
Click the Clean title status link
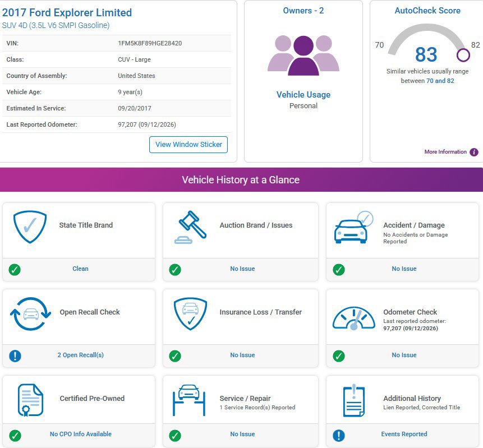tap(80, 269)
